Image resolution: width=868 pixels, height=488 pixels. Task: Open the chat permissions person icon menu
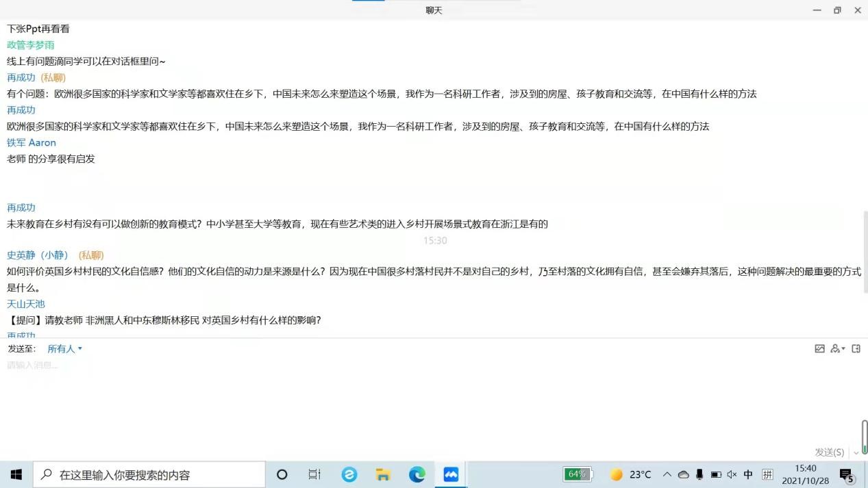(x=837, y=349)
